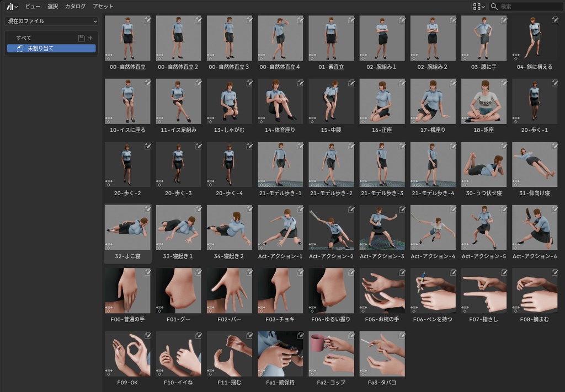Click the save catalog icon
Viewport: 565px width, 392px height.
pyautogui.click(x=82, y=38)
